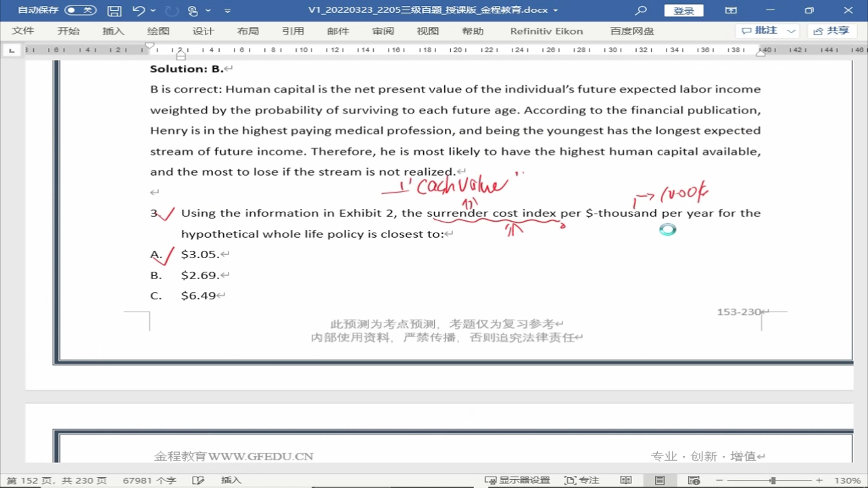868x488 pixels.
Task: Click the 130% zoom level
Action: [847, 480]
